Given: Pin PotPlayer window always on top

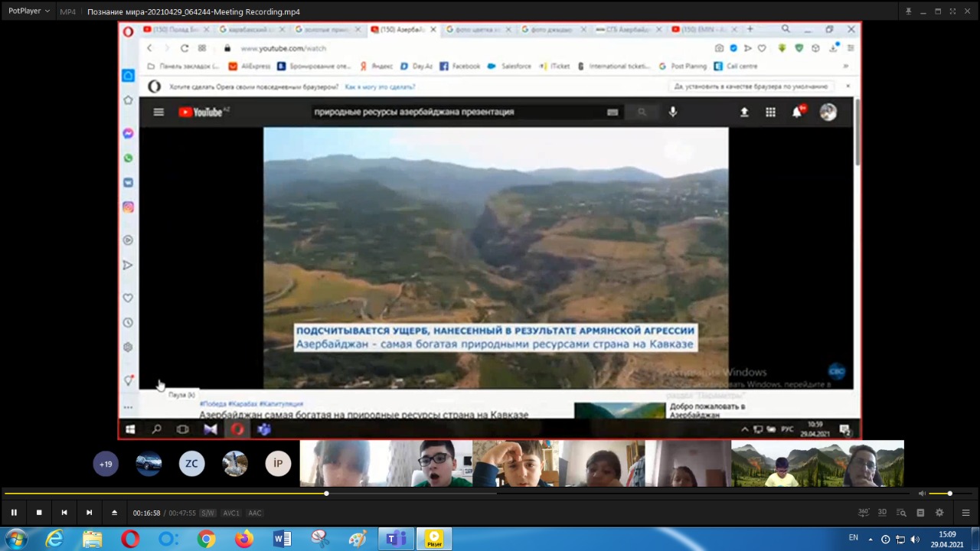Looking at the screenshot, I should click(x=908, y=11).
